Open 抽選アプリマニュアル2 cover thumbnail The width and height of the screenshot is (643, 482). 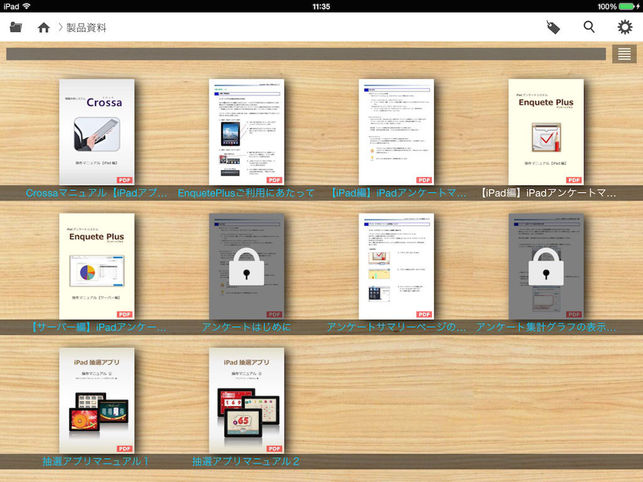click(x=246, y=400)
